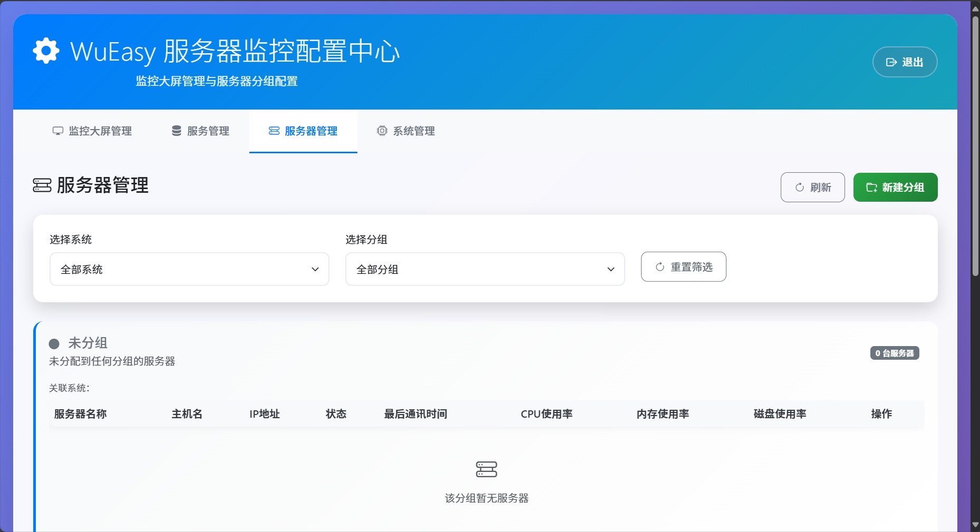Click the 磁盘使用率 column header
Image resolution: width=980 pixels, height=532 pixels.
click(x=780, y=414)
